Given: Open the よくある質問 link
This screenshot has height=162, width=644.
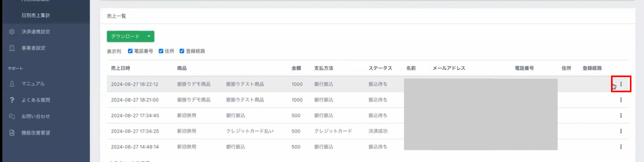Looking at the screenshot, I should click(x=36, y=100).
